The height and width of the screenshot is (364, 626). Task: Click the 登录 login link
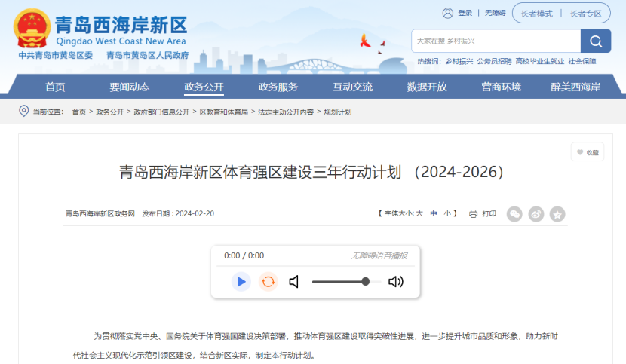pyautogui.click(x=465, y=14)
